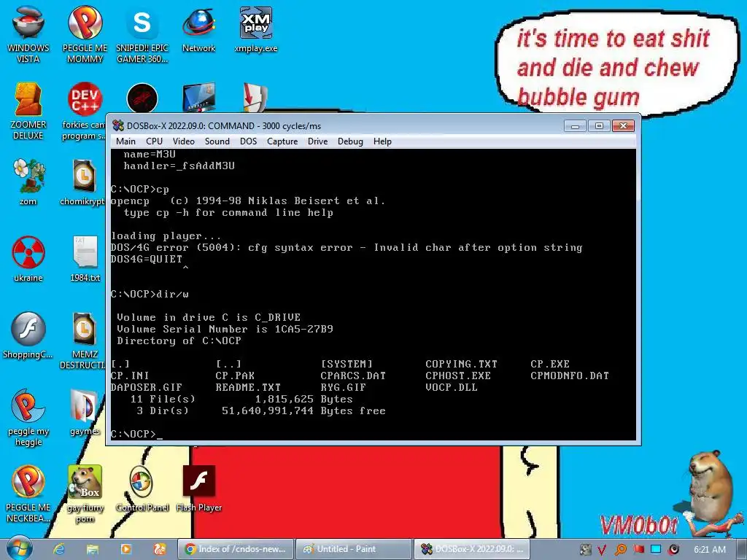Click the DOS4G=QUIET error line
Viewport: 747px width, 560px height.
[x=146, y=259]
